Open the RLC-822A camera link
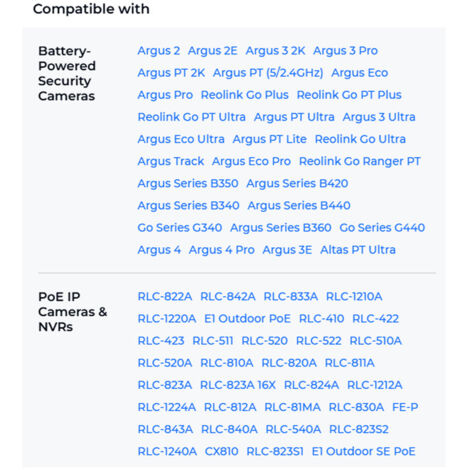This screenshot has width=470, height=470. (x=165, y=297)
